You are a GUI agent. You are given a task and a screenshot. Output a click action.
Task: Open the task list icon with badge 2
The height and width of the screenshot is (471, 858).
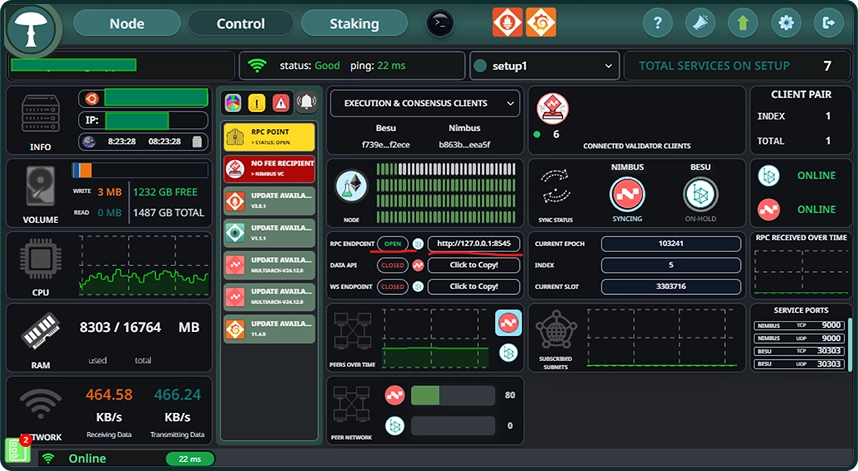click(x=17, y=450)
